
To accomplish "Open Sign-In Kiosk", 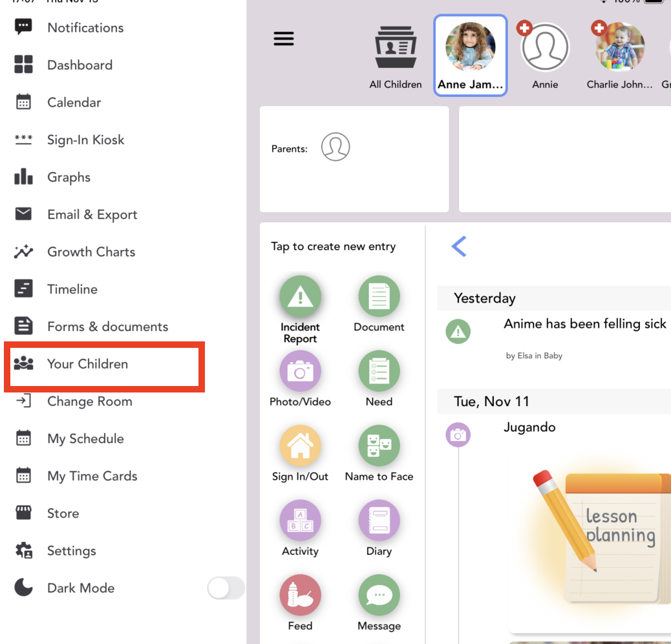I will pos(85,140).
